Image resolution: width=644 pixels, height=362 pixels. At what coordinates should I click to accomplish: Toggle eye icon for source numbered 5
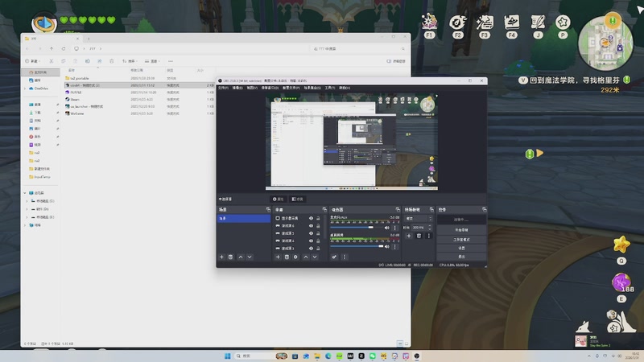tap(311, 233)
